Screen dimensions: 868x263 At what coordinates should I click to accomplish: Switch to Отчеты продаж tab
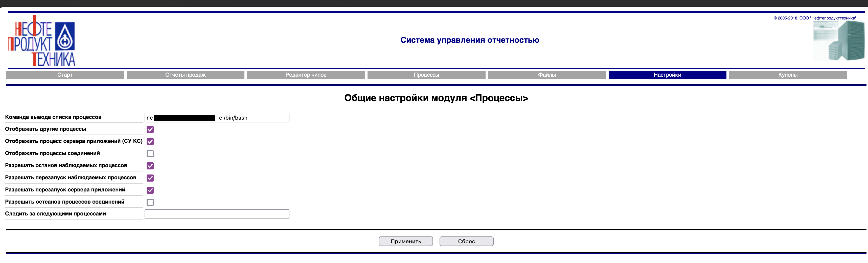[185, 75]
